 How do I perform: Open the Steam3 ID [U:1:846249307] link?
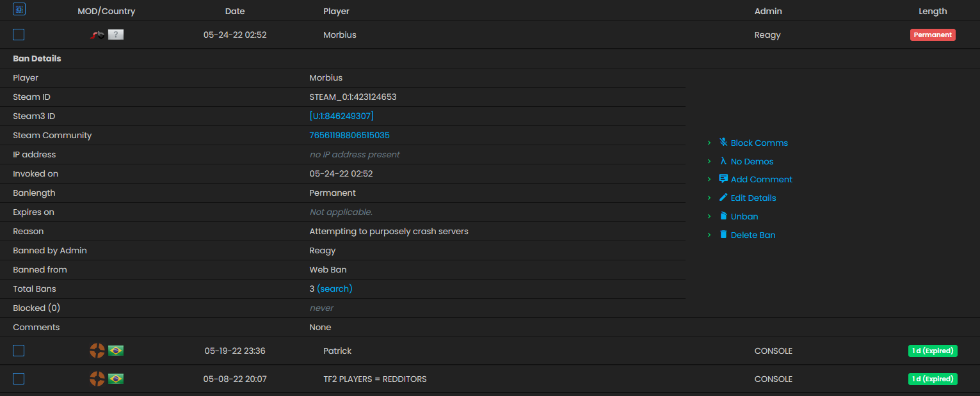coord(342,116)
